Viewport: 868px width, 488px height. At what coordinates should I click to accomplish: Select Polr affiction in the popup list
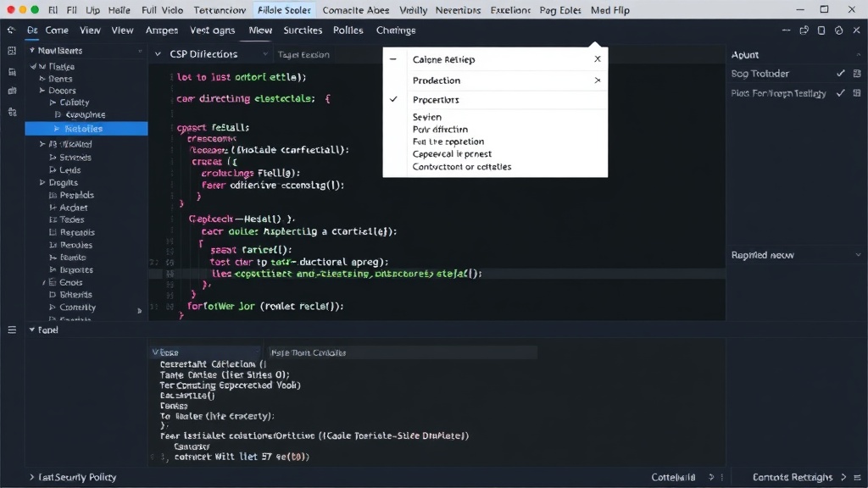click(x=440, y=129)
